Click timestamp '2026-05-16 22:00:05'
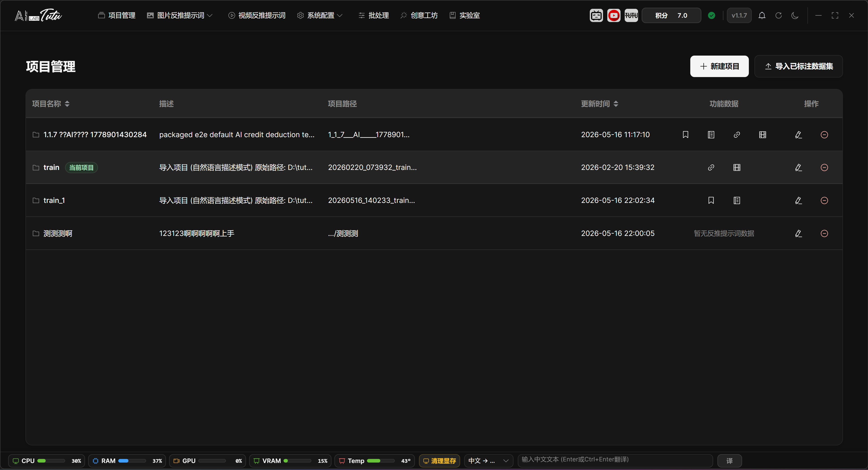Screen dimensions: 868x470 pyautogui.click(x=618, y=233)
